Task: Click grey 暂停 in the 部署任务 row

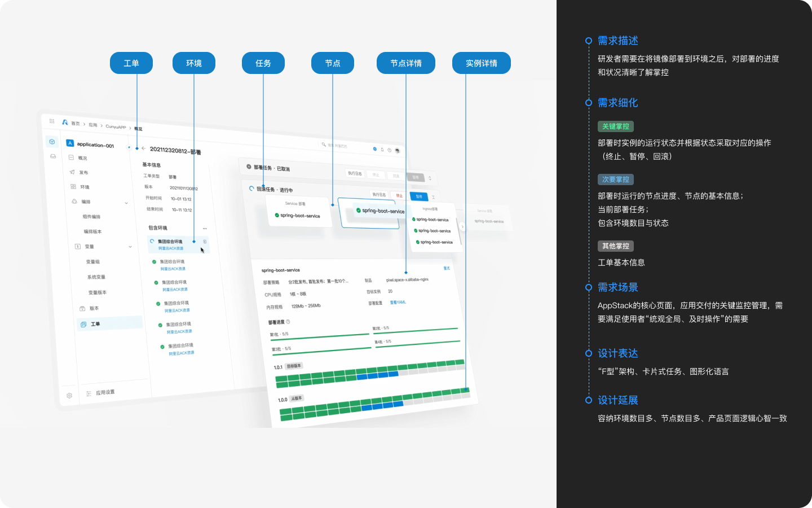Action: click(x=416, y=177)
